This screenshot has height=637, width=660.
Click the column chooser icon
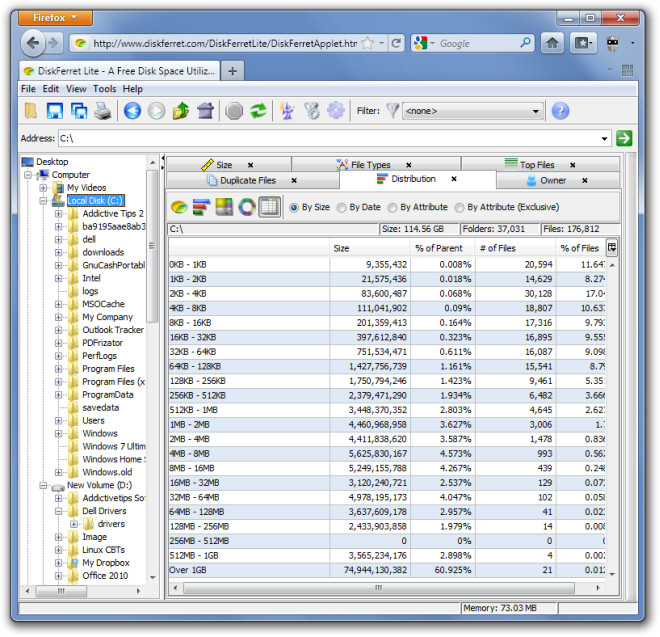click(612, 248)
